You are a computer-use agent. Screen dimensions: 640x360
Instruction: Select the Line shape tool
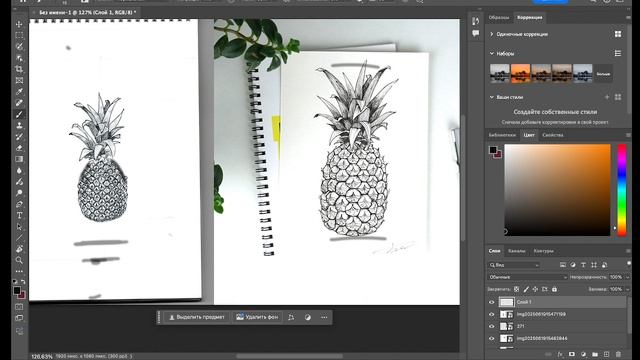click(19, 238)
